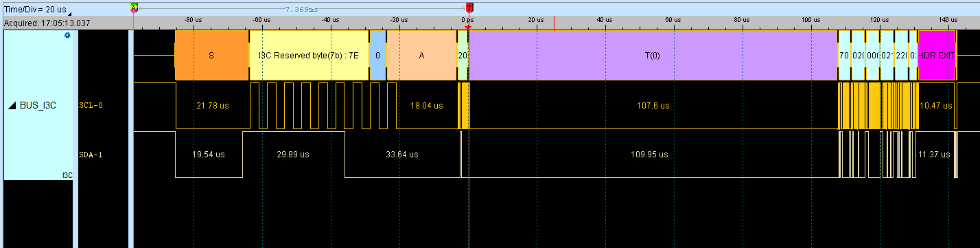
Task: Click the orange S start packet
Action: pos(211,56)
